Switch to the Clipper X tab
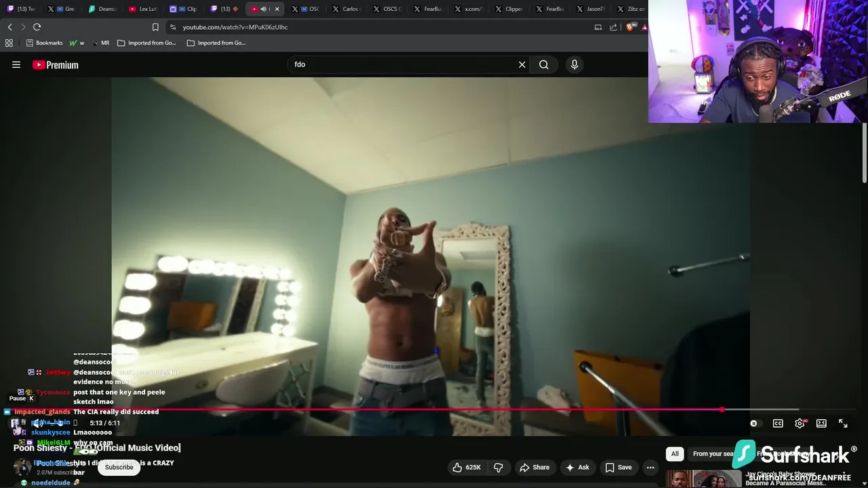This screenshot has height=488, width=868. 509,9
